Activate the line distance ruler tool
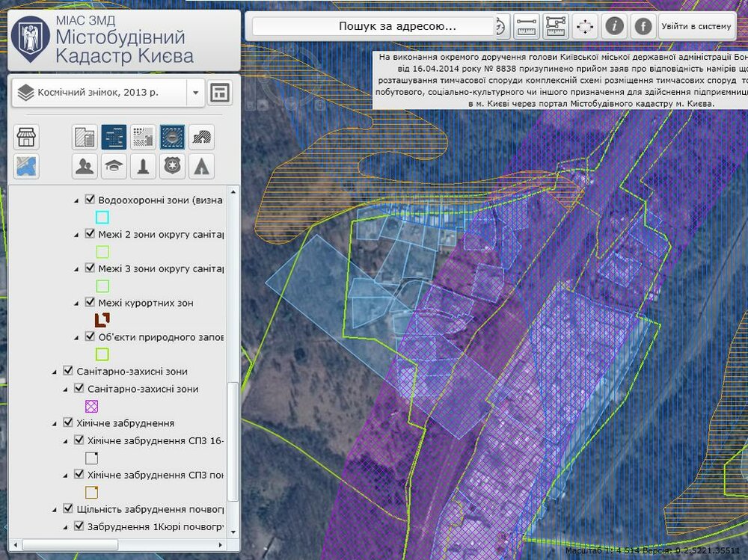Image resolution: width=748 pixels, height=560 pixels. click(527, 27)
